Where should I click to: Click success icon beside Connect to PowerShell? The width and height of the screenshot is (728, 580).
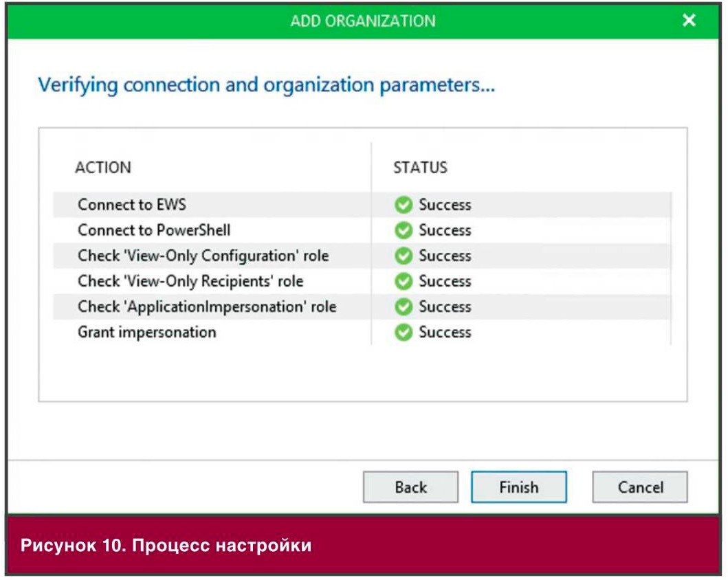click(404, 230)
